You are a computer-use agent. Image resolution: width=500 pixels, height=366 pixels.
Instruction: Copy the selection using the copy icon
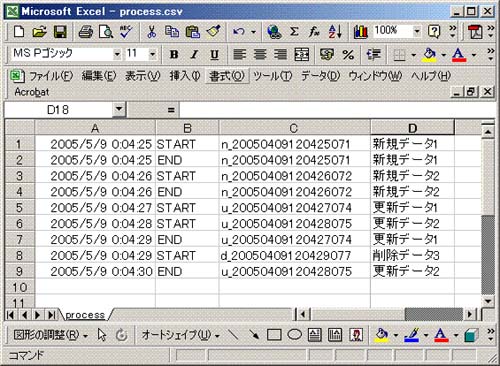tap(172, 32)
